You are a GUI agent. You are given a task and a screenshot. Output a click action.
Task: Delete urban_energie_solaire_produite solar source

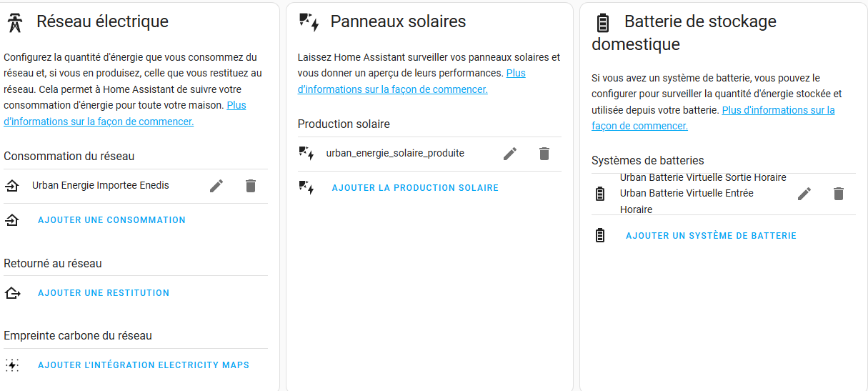click(544, 154)
